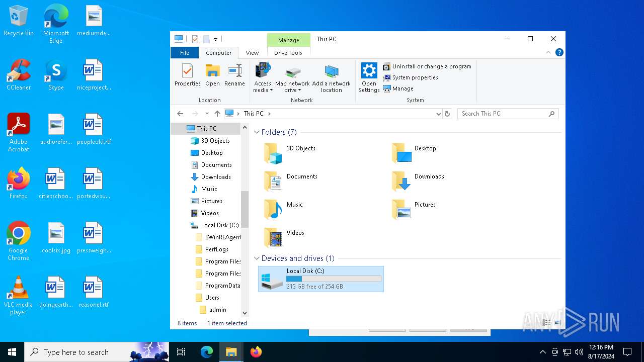Collapse the Folders (7) group
This screenshot has width=644, height=362.
[257, 132]
